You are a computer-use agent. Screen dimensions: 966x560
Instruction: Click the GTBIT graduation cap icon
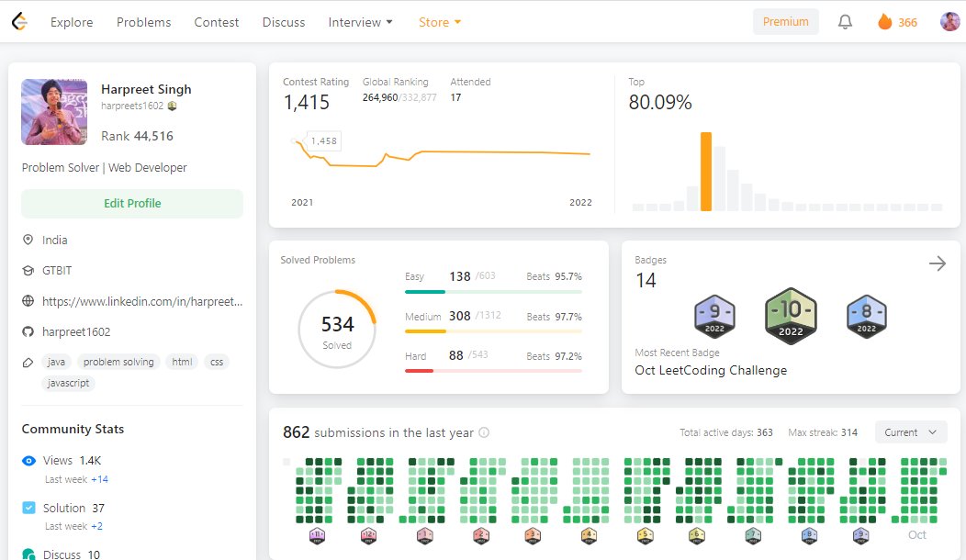pyautogui.click(x=28, y=271)
